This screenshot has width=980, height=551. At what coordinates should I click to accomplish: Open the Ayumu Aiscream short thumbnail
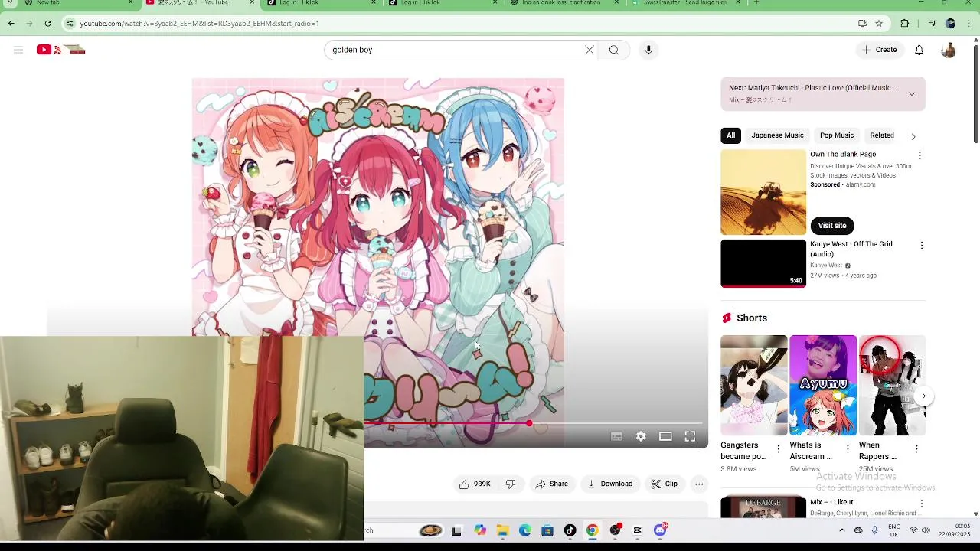point(823,385)
